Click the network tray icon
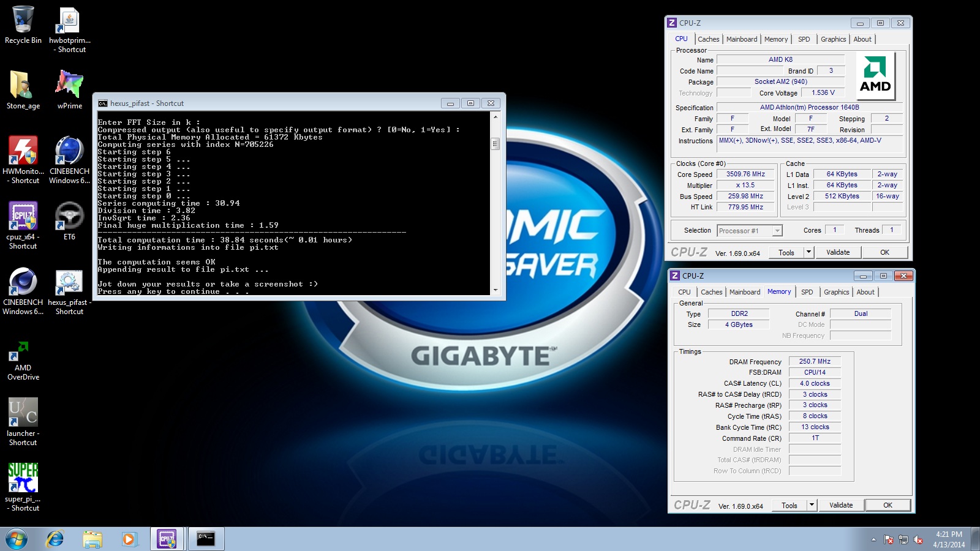980x551 pixels. 903,539
